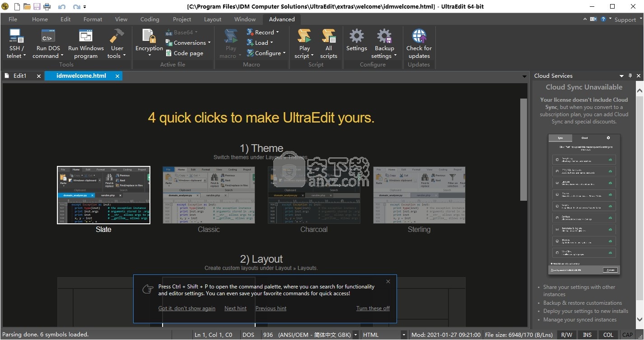This screenshot has height=340, width=644.
Task: Switch to the Window ribbon tab
Action: [x=245, y=19]
